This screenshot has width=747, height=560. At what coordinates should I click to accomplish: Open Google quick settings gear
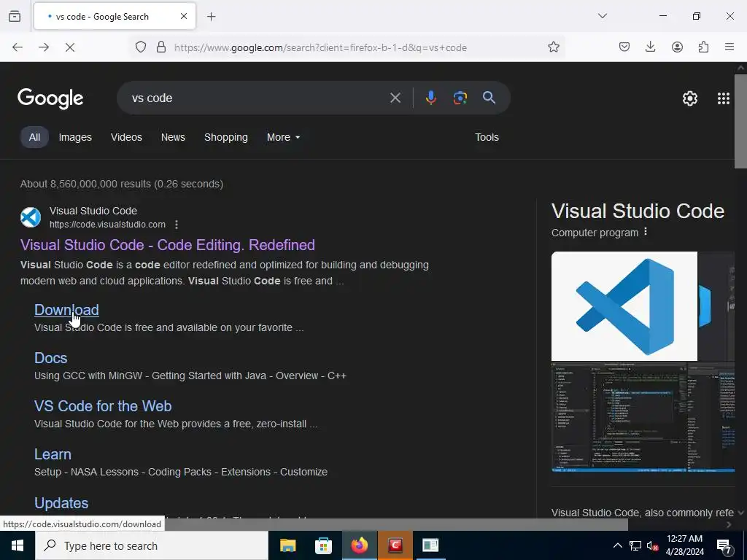(690, 98)
